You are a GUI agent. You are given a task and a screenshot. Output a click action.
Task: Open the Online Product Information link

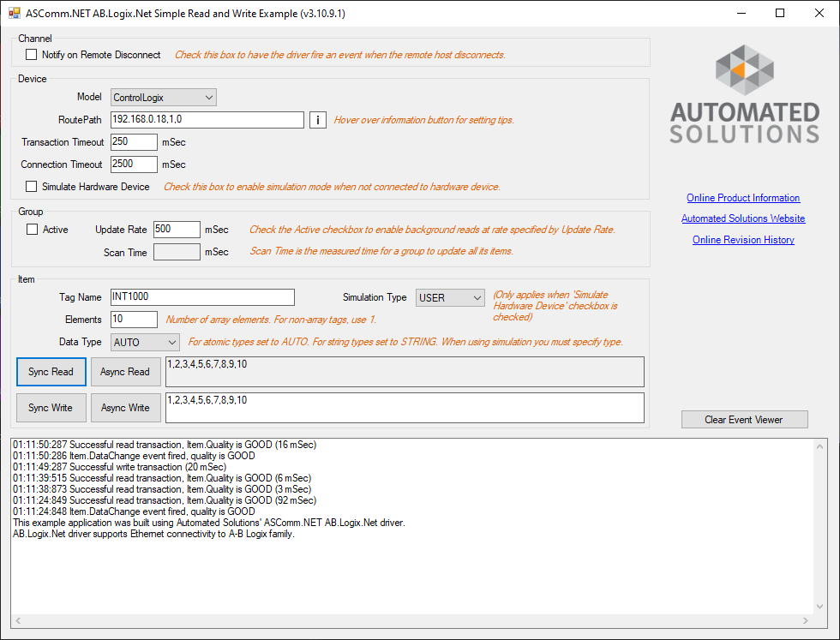[742, 198]
